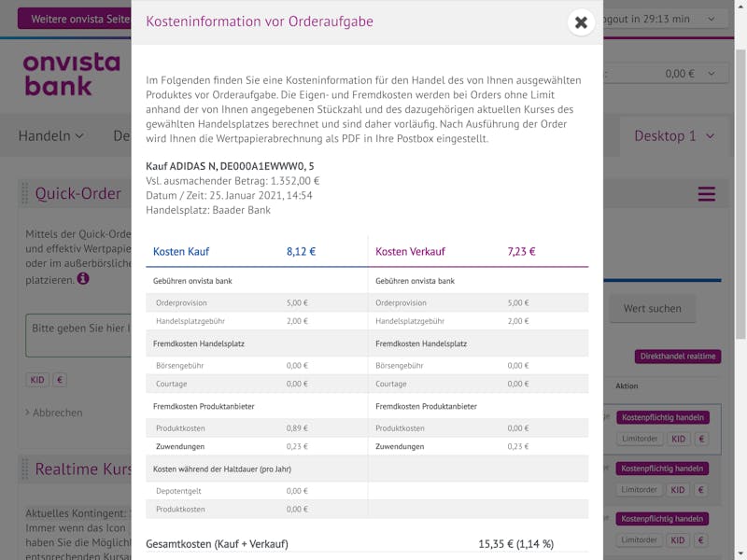Click the Gesamtkosten value 15,35 € (1,14 %)
Image resolution: width=747 pixels, height=560 pixels.
pos(516,544)
